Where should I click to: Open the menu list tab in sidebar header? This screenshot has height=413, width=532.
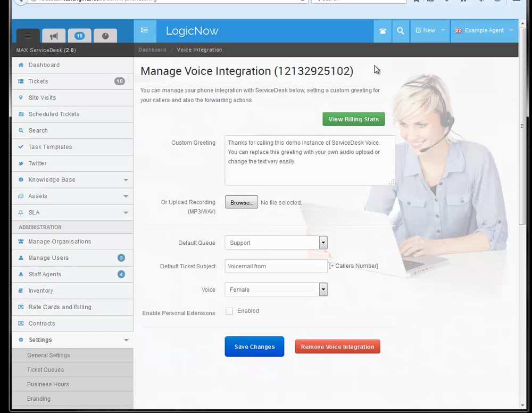click(28, 36)
